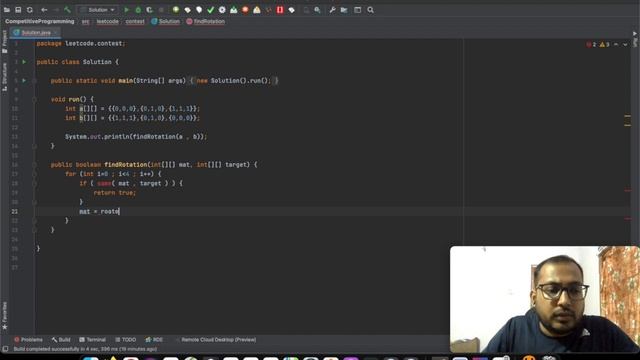
Task: Build project using the green hammer icon
Action: tap(67, 10)
